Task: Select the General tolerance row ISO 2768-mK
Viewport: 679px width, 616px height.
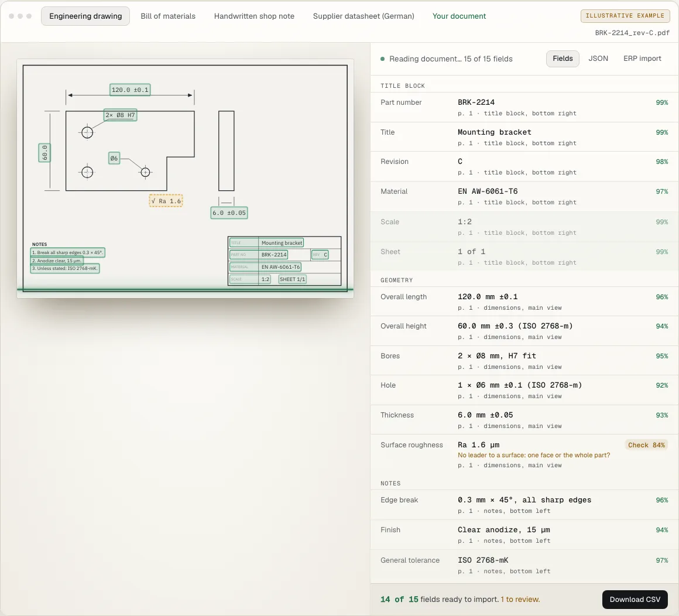Action: [524, 565]
